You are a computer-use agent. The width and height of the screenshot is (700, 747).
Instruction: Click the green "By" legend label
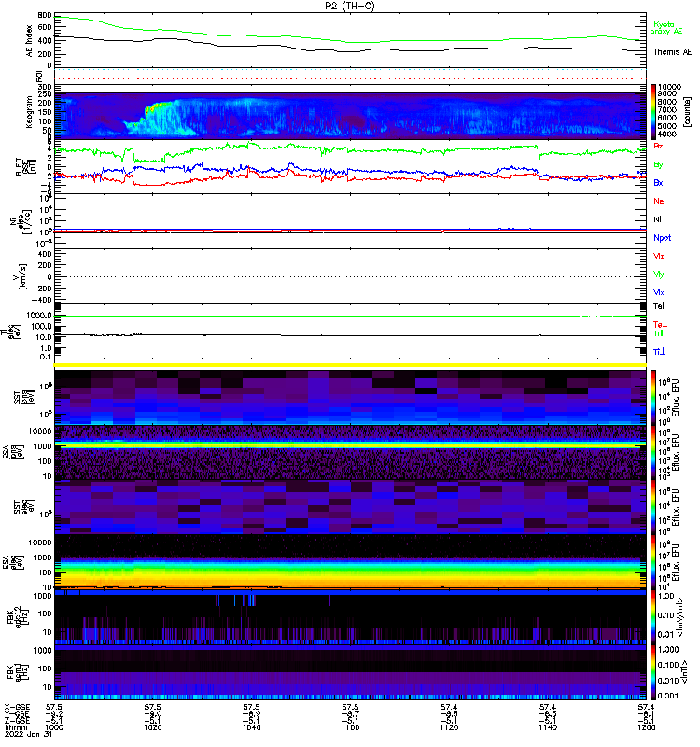click(x=658, y=165)
